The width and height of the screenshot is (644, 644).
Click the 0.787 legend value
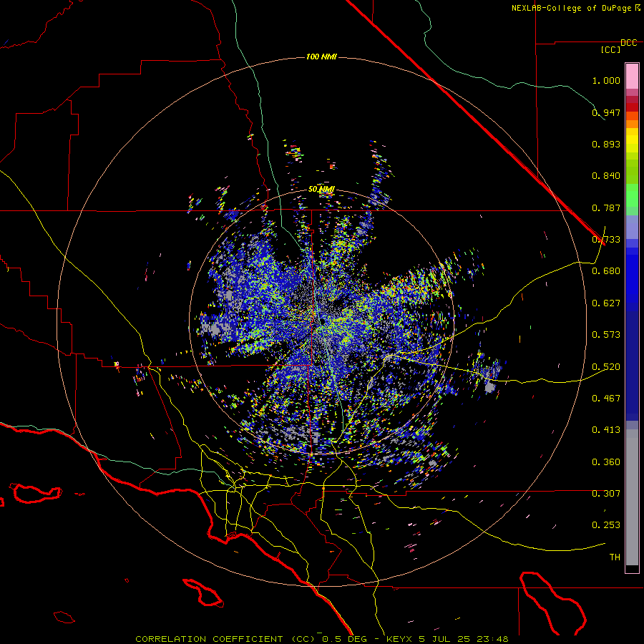click(x=606, y=208)
